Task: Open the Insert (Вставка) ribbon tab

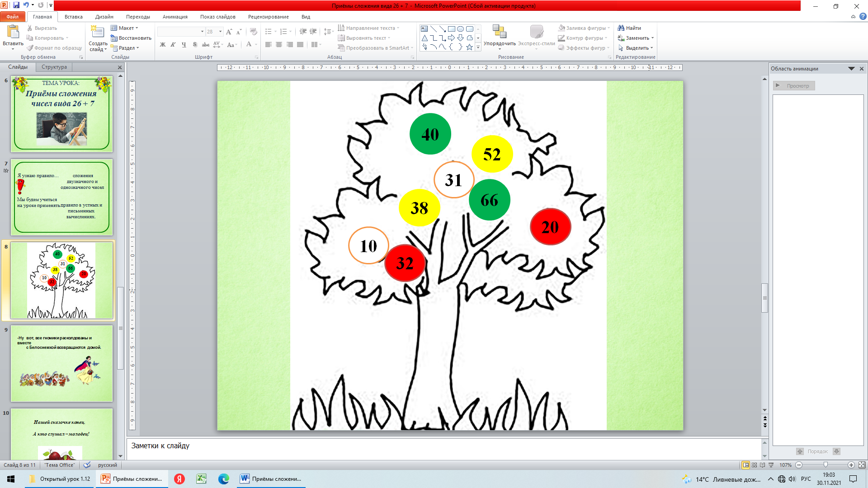Action: 73,17
